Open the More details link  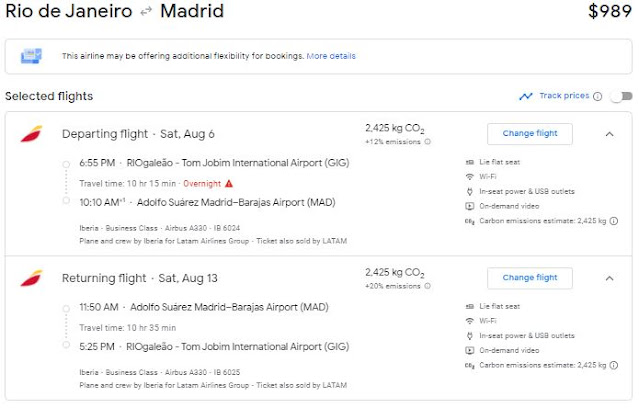pos(331,56)
